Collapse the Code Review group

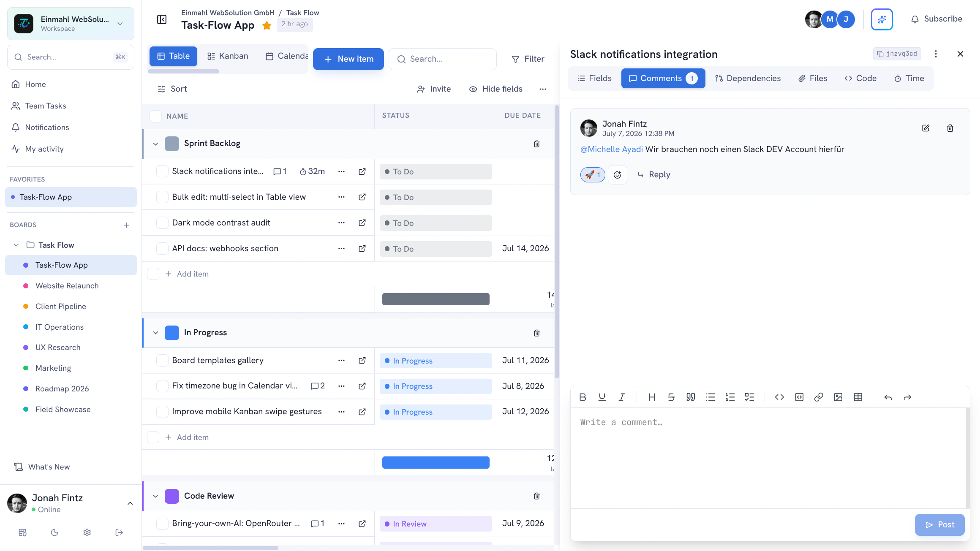tap(155, 496)
